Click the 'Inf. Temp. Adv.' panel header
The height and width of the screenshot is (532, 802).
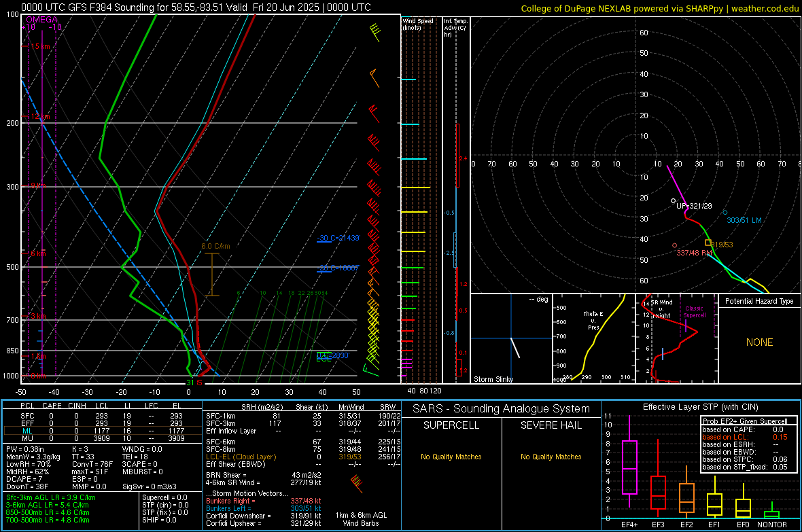tap(455, 28)
